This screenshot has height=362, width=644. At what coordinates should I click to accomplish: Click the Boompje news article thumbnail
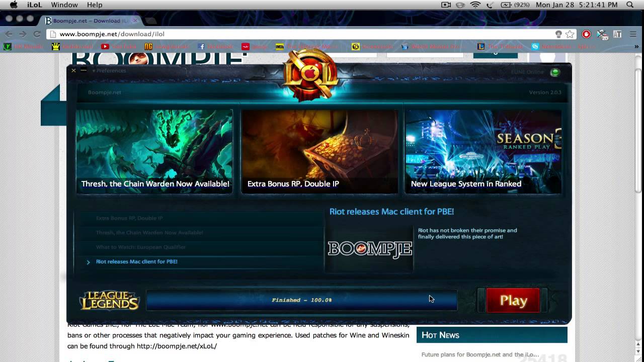370,249
